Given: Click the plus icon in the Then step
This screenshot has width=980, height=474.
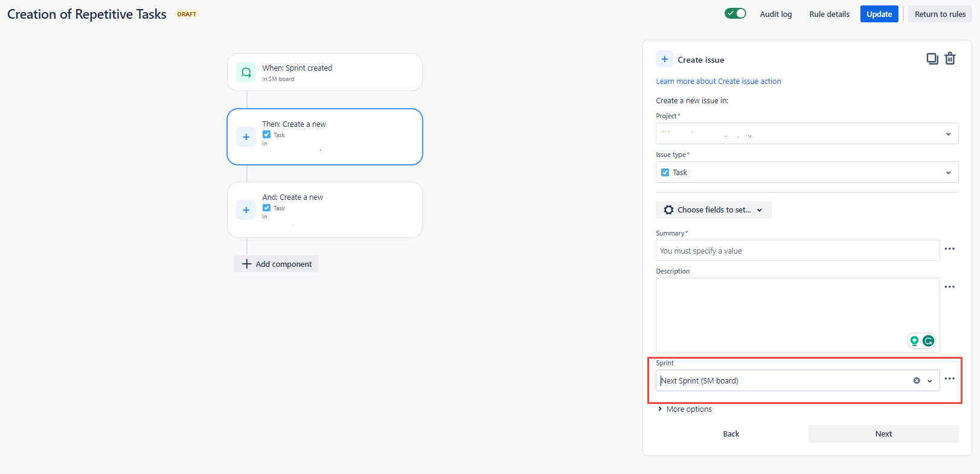Looking at the screenshot, I should [246, 137].
